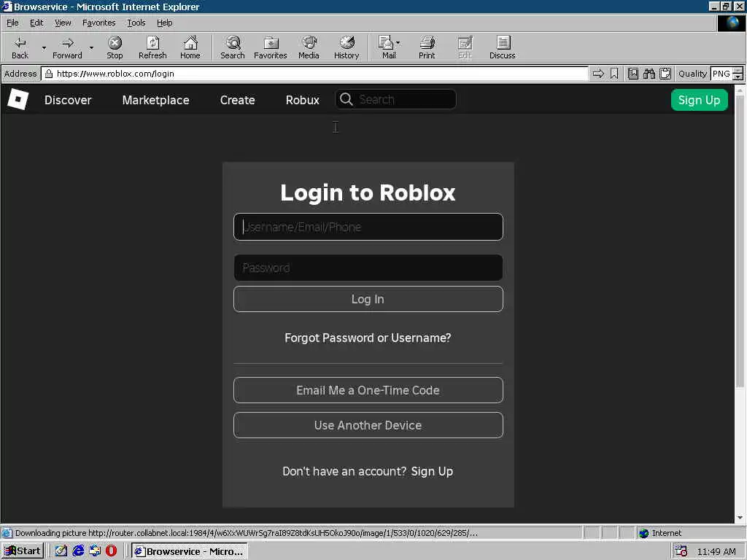Image resolution: width=747 pixels, height=560 pixels.
Task: Click the magnifier icon in the Roblox search box
Action: [347, 99]
